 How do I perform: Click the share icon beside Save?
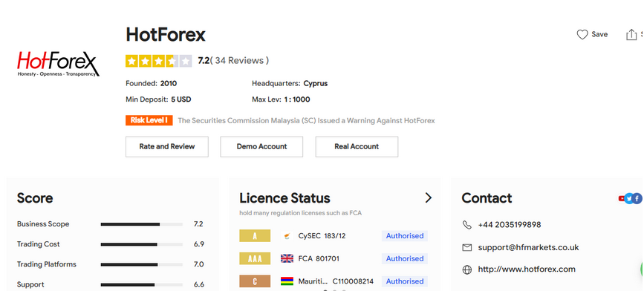coord(631,34)
